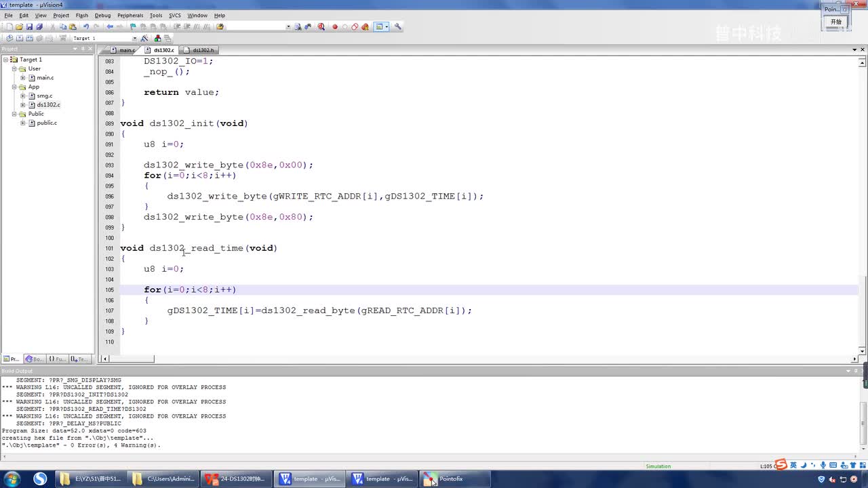Click the Sogou input method S icon
This screenshot has width=868, height=488.
[x=781, y=464]
